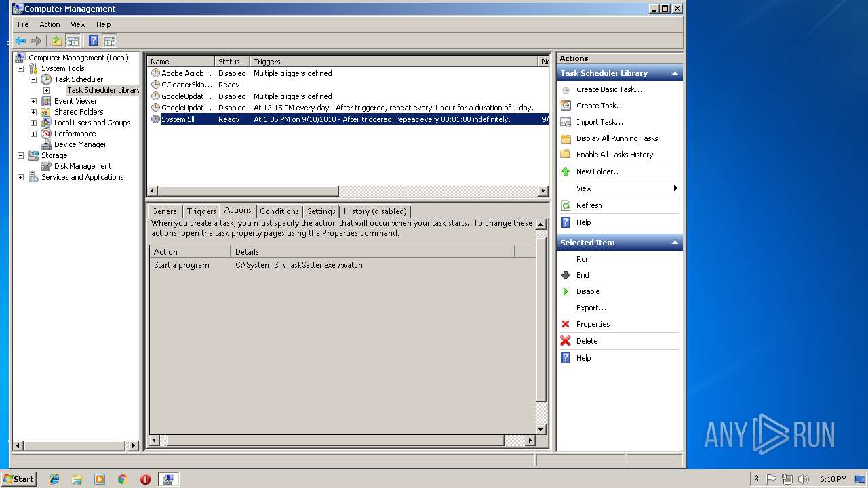Expand the Task Scheduler Library node
This screenshot has width=868, height=488.
coord(46,90)
